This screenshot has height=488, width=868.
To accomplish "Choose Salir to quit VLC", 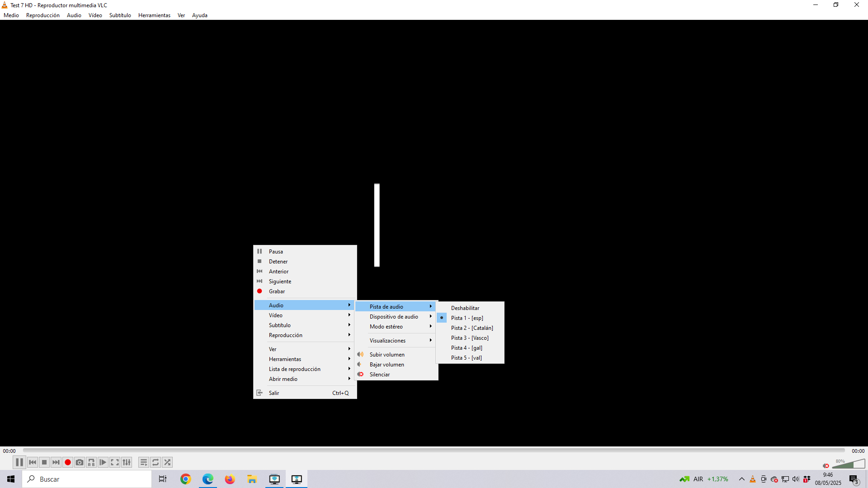I will coord(305,393).
